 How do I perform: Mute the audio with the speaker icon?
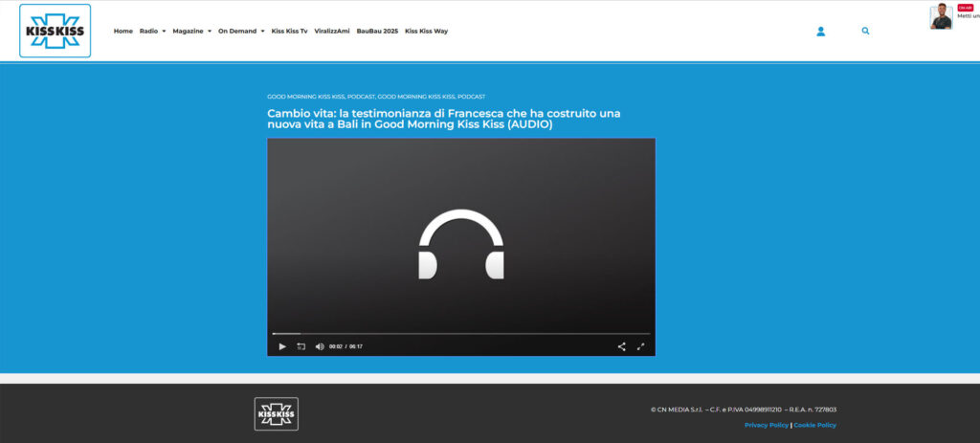point(320,346)
